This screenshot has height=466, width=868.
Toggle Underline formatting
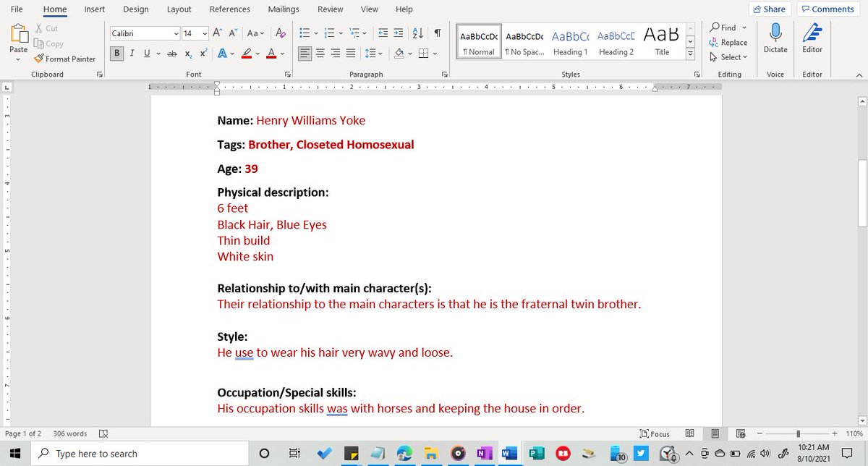click(x=147, y=54)
